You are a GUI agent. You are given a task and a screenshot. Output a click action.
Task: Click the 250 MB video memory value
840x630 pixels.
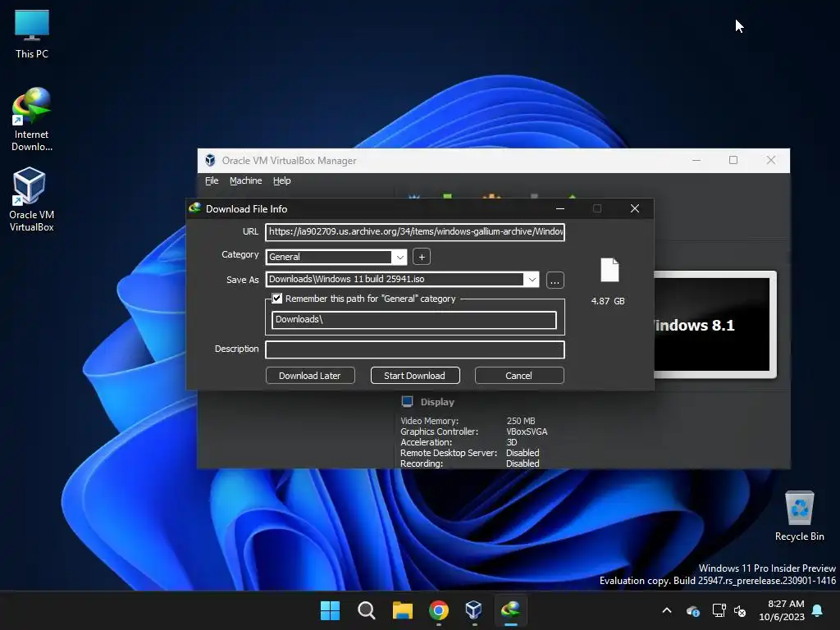[521, 421]
